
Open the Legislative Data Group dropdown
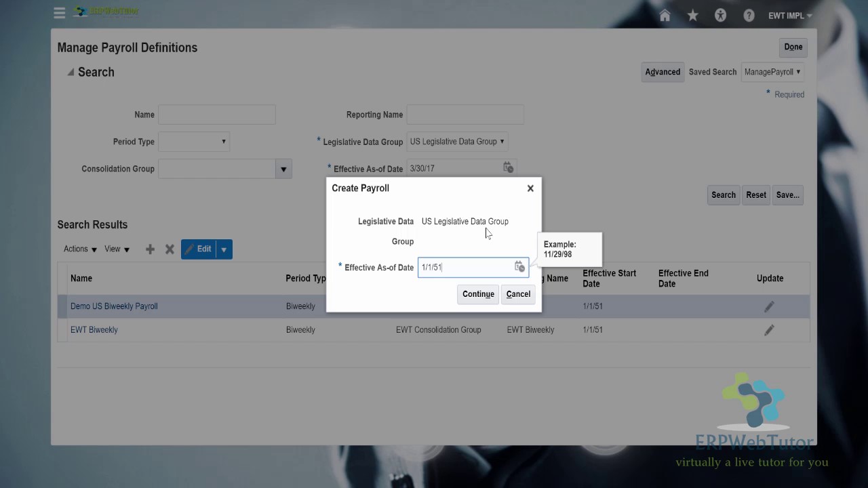[x=457, y=142]
